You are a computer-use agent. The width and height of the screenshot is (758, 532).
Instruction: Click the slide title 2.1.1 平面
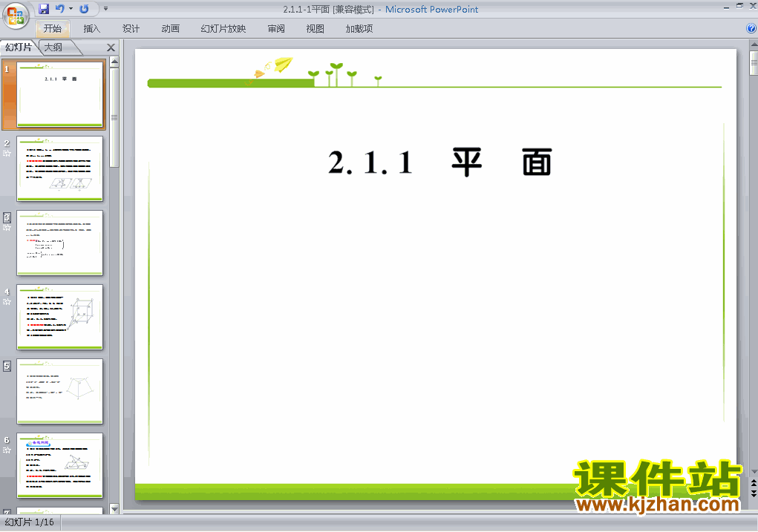[x=440, y=162]
